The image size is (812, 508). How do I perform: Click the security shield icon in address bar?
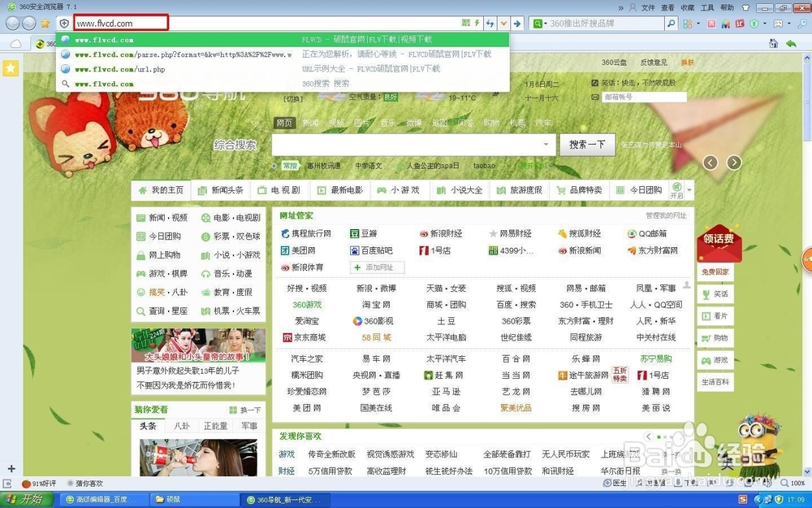click(x=64, y=24)
